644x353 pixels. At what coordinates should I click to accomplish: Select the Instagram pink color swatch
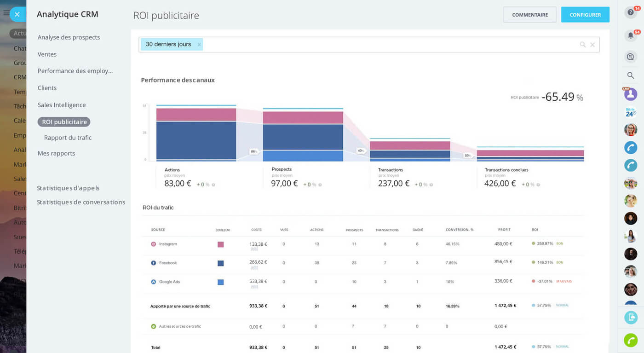[x=220, y=244]
